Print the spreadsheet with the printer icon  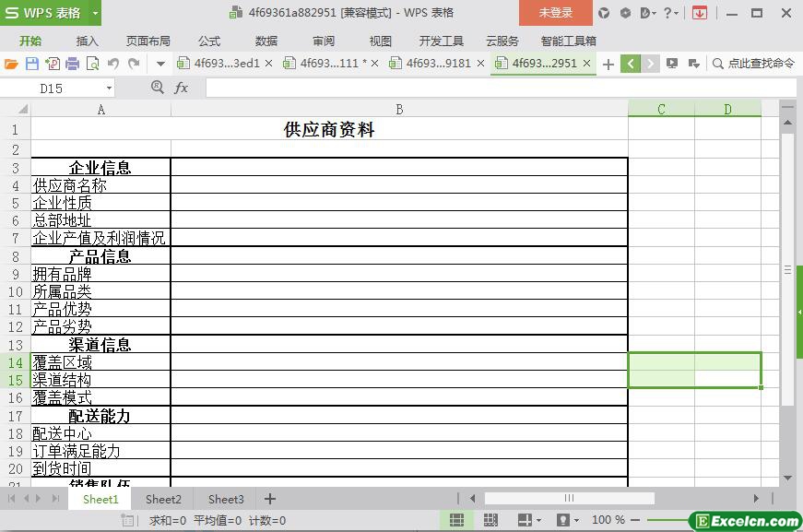pos(73,64)
